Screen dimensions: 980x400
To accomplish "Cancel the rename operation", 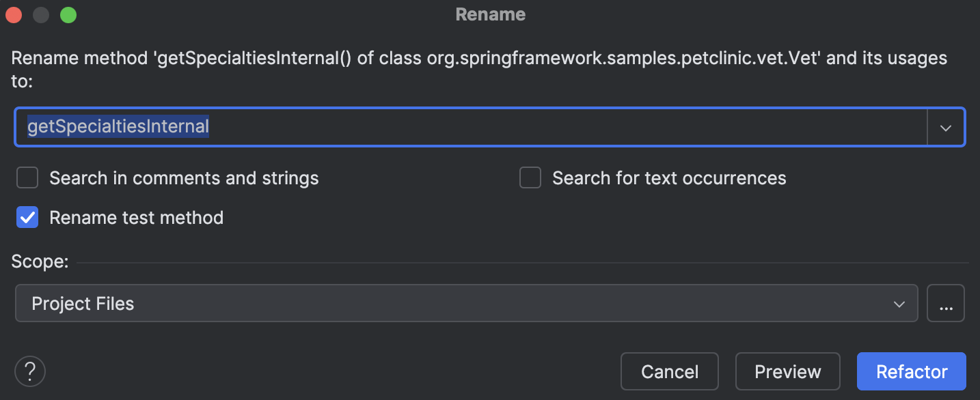I will click(x=669, y=371).
